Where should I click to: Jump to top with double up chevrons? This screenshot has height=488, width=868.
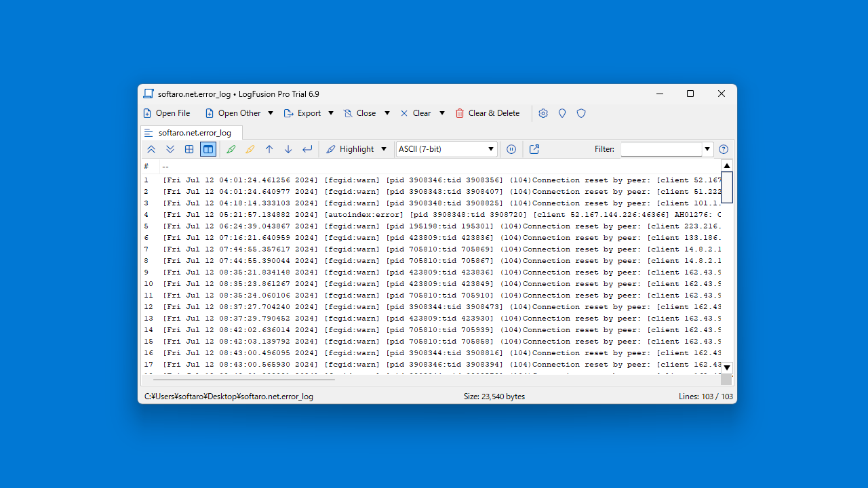[x=151, y=149]
